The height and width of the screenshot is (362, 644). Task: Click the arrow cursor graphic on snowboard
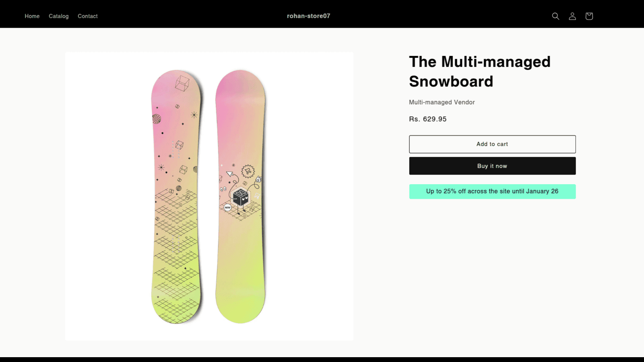pyautogui.click(x=229, y=174)
